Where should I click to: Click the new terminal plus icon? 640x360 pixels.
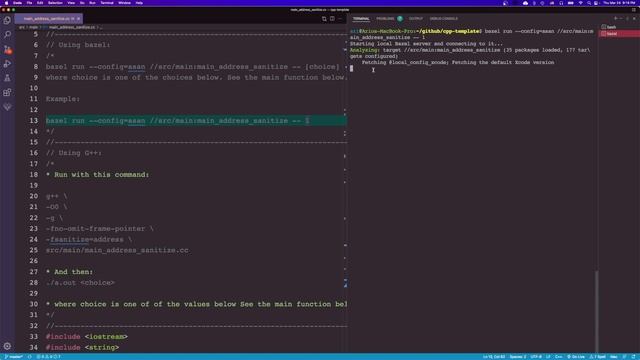[x=616, y=18]
